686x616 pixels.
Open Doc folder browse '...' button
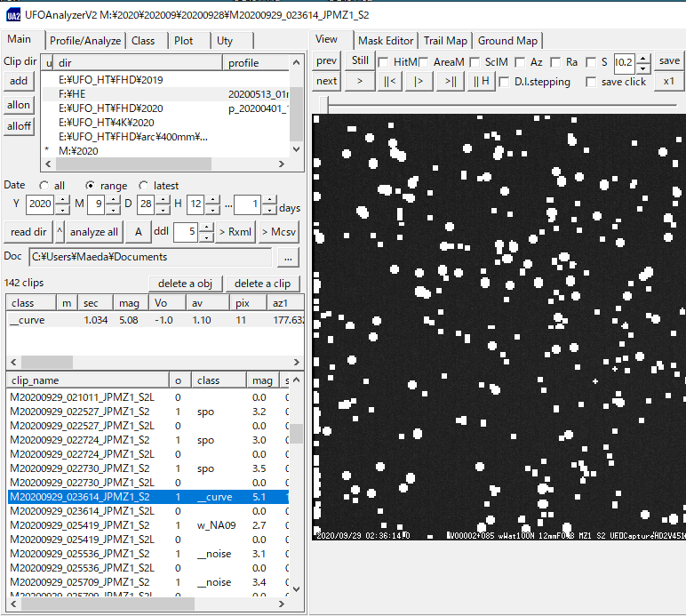(x=287, y=257)
